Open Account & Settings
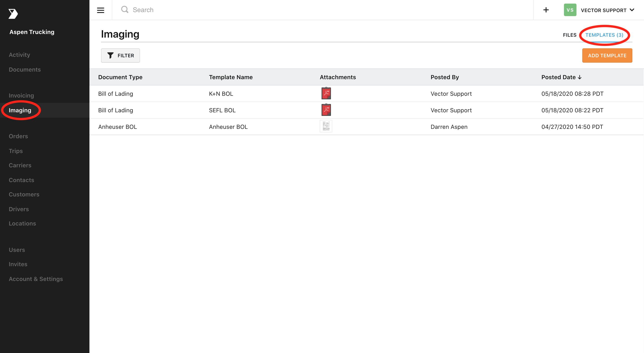 pyautogui.click(x=36, y=279)
